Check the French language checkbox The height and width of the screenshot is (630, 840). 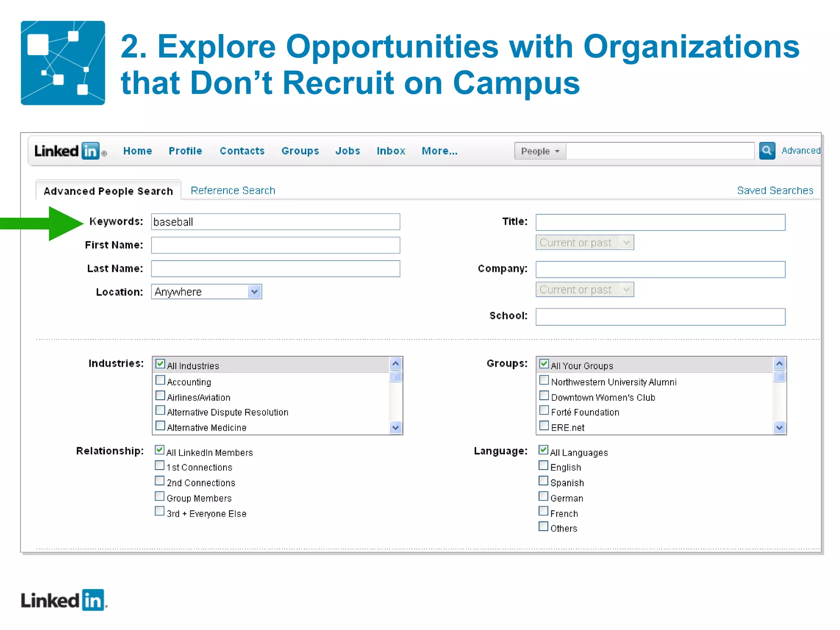(543, 511)
